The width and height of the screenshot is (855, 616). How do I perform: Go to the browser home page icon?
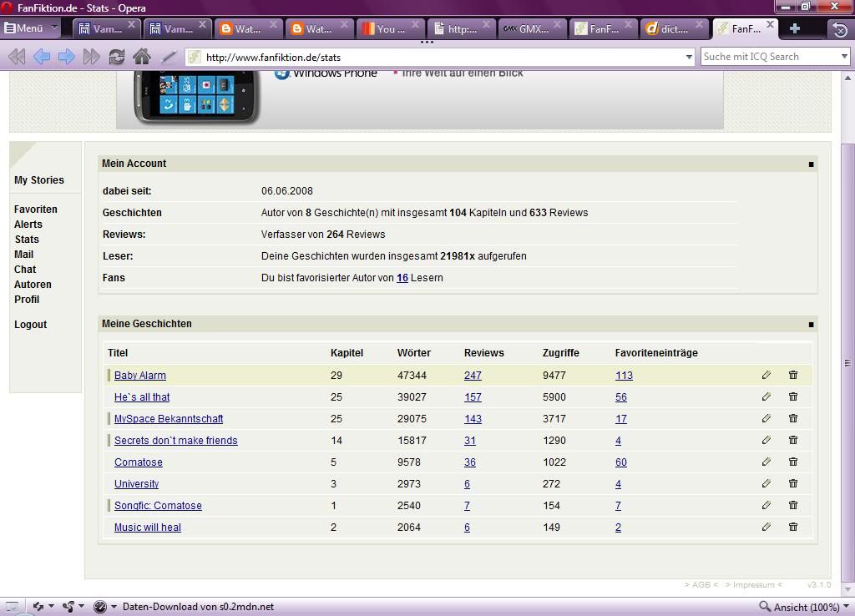[x=142, y=57]
